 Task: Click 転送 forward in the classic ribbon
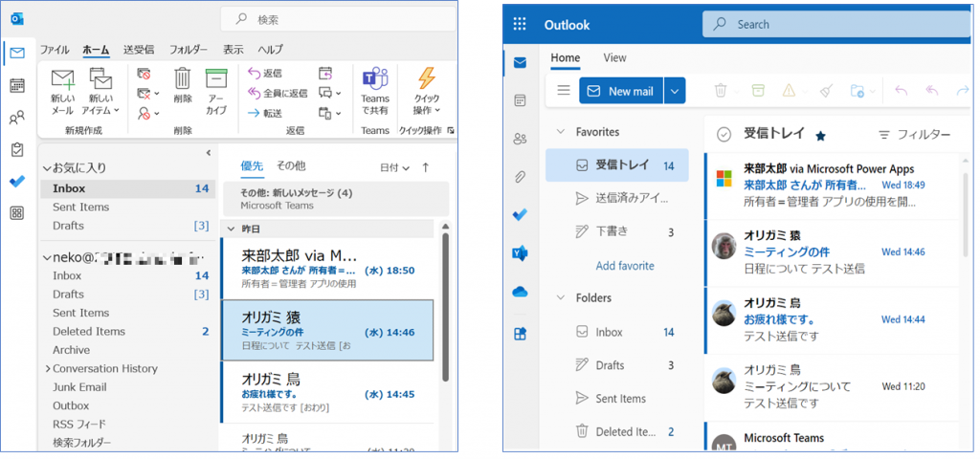(x=265, y=113)
